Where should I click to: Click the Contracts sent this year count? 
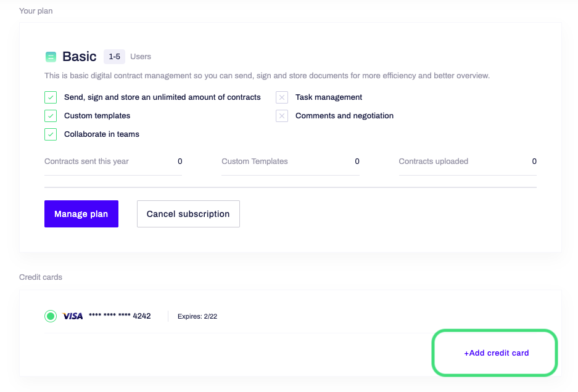coord(180,161)
